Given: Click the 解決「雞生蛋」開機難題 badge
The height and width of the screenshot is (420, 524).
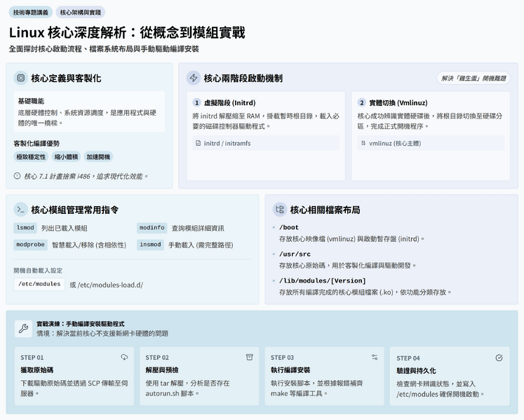Looking at the screenshot, I should 473,79.
